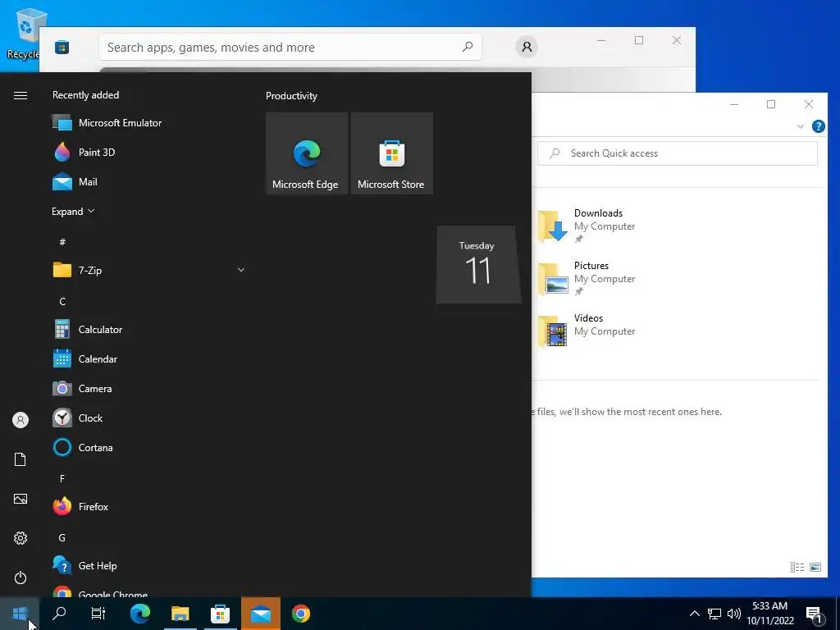Image resolution: width=840 pixels, height=630 pixels.
Task: Switch to Microsoft Store on taskbar
Action: point(220,614)
